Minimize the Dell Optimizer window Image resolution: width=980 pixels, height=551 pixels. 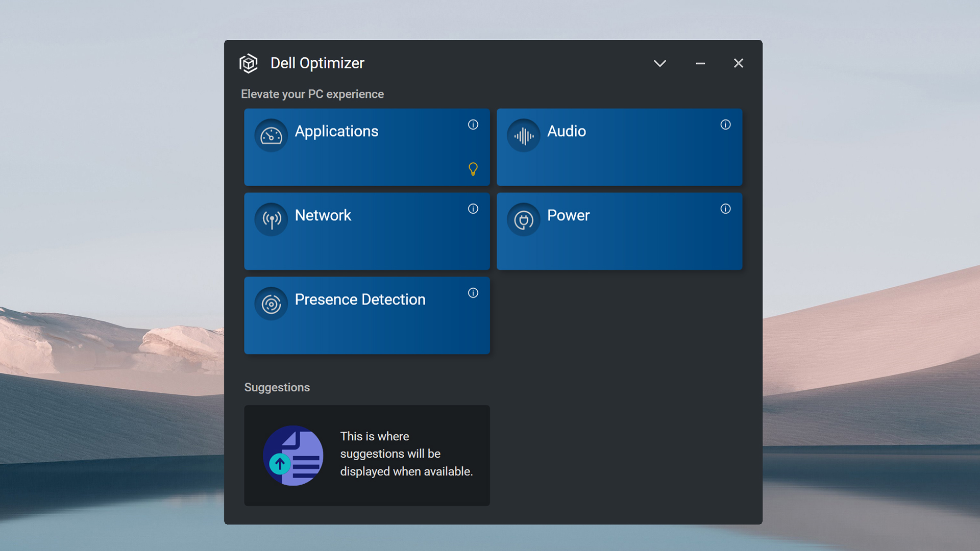coord(700,63)
